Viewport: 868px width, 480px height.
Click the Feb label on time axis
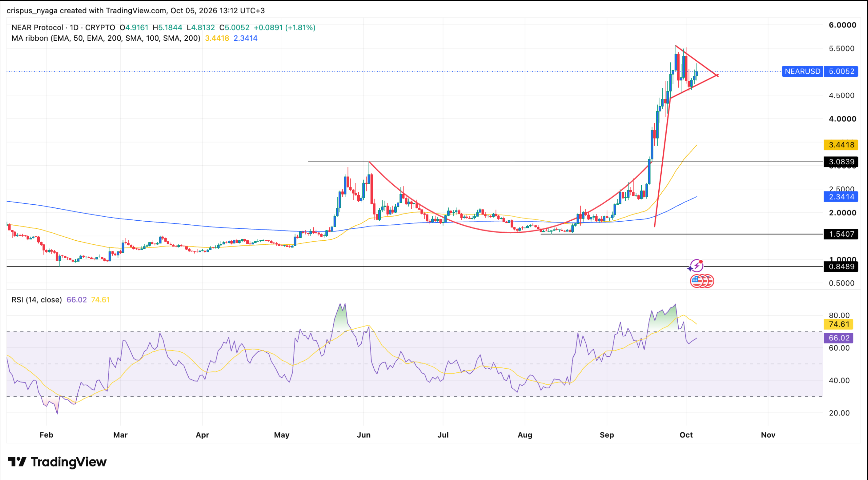point(46,435)
